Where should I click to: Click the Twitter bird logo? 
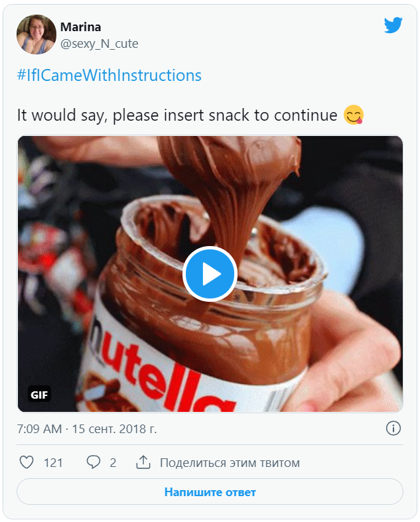pyautogui.click(x=393, y=25)
